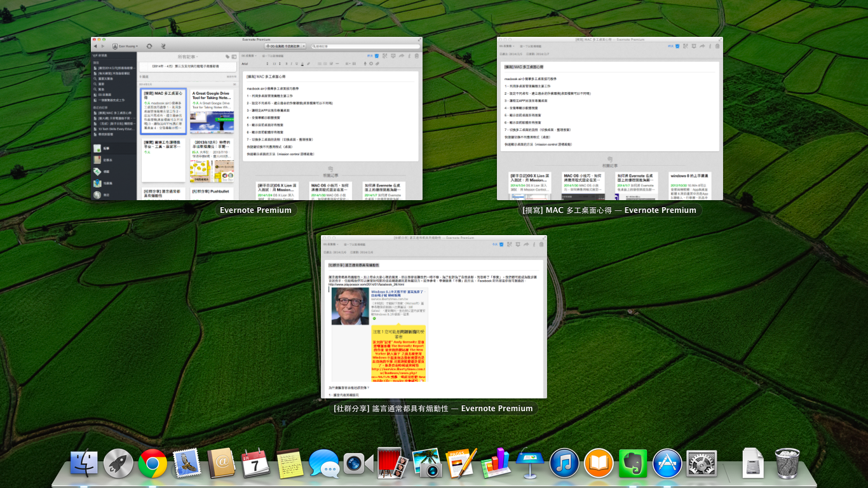The image size is (868, 488).
Task: Select 地圖集 atlas in Evernote sidebar
Action: click(x=114, y=184)
